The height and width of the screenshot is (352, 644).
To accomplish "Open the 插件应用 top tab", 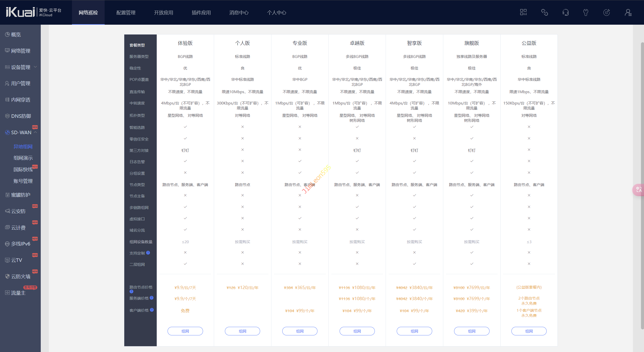I will [201, 13].
